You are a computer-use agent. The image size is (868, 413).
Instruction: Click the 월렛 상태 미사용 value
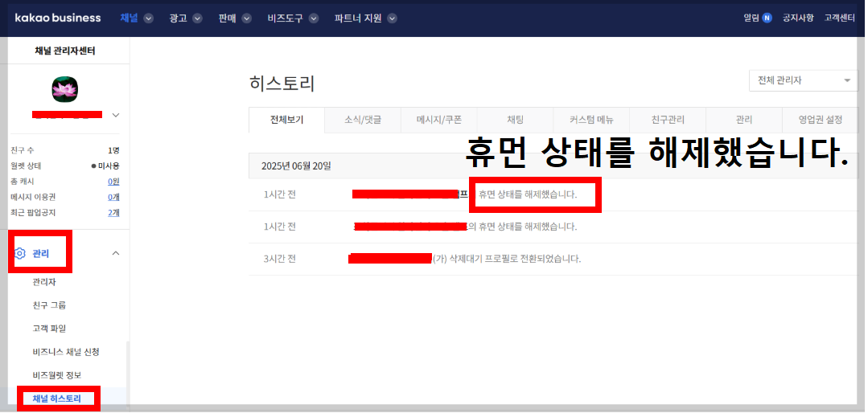pyautogui.click(x=105, y=166)
